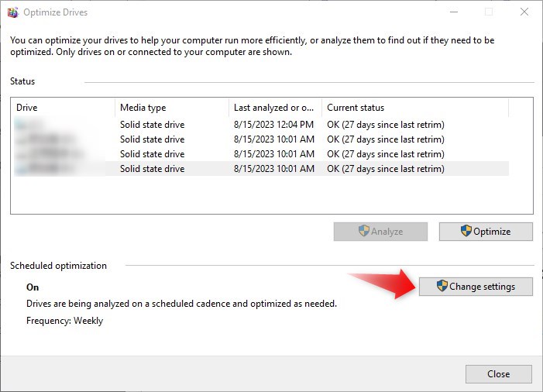Close the dialog using the title bar X
The height and width of the screenshot is (392, 543).
click(524, 12)
